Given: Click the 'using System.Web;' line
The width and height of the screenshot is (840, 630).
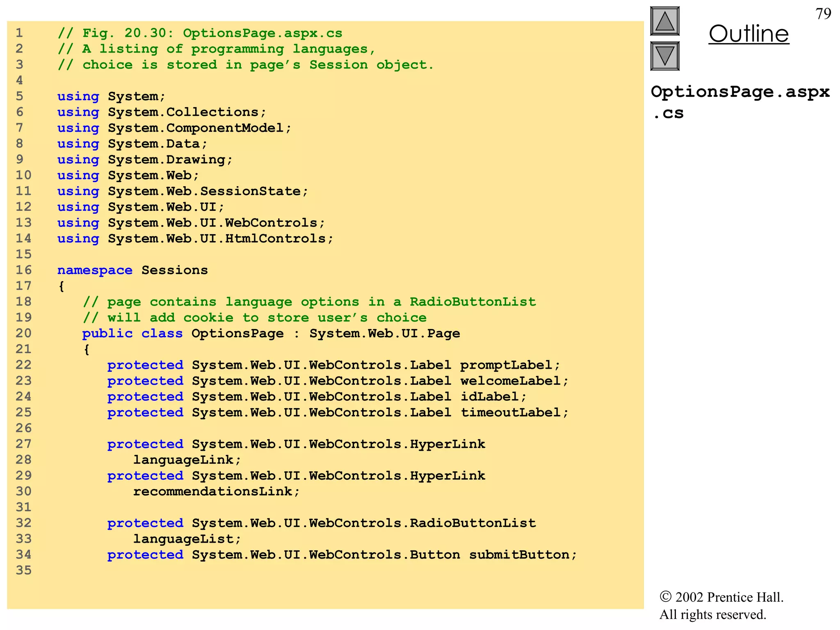Looking at the screenshot, I should 128,176.
